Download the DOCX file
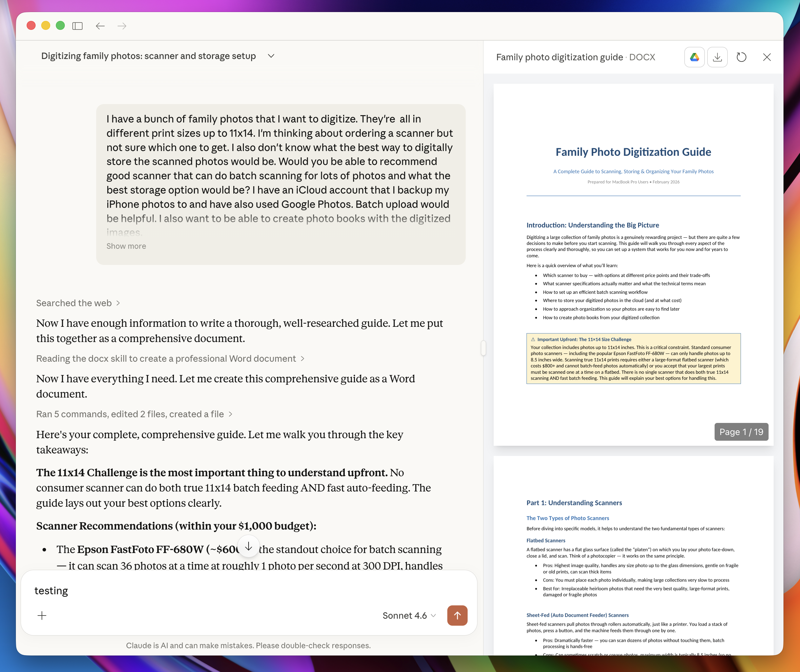Image resolution: width=800 pixels, height=672 pixels. [x=717, y=57]
